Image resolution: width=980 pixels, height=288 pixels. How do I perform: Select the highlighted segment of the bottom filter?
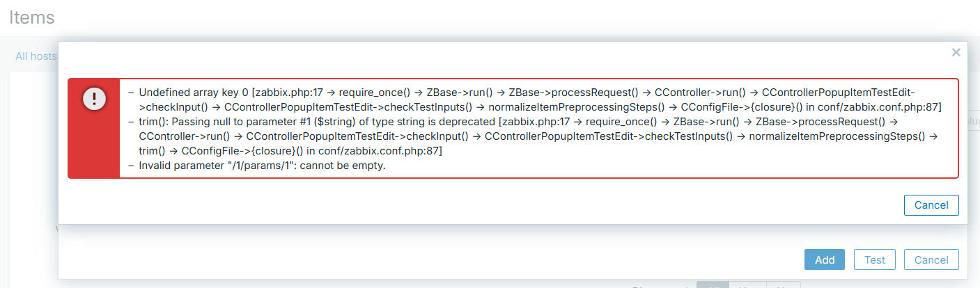pos(713,285)
